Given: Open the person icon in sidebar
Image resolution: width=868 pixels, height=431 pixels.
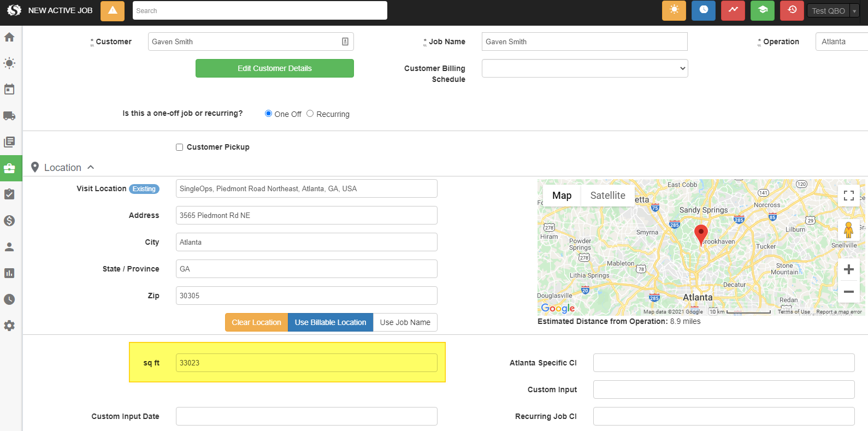Looking at the screenshot, I should click(x=9, y=247).
